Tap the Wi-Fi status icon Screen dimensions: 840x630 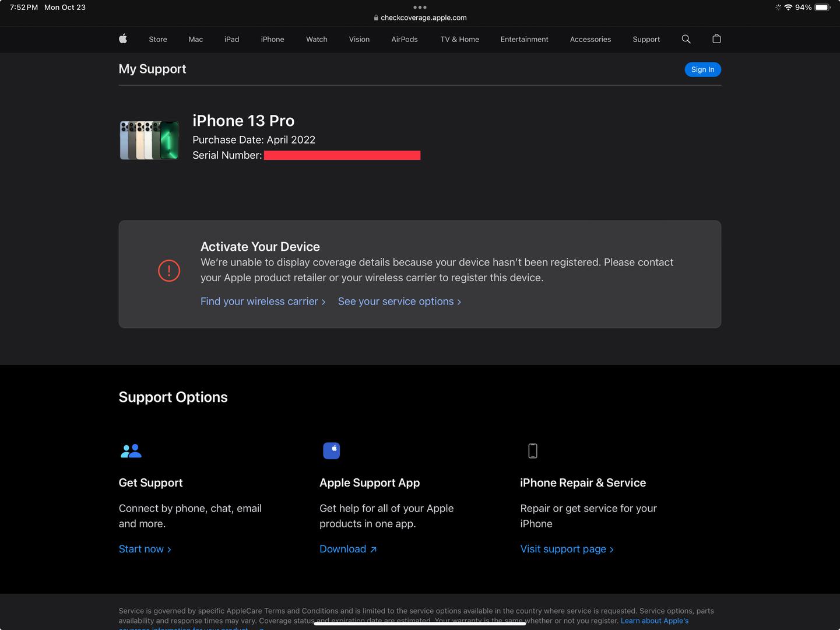788,8
